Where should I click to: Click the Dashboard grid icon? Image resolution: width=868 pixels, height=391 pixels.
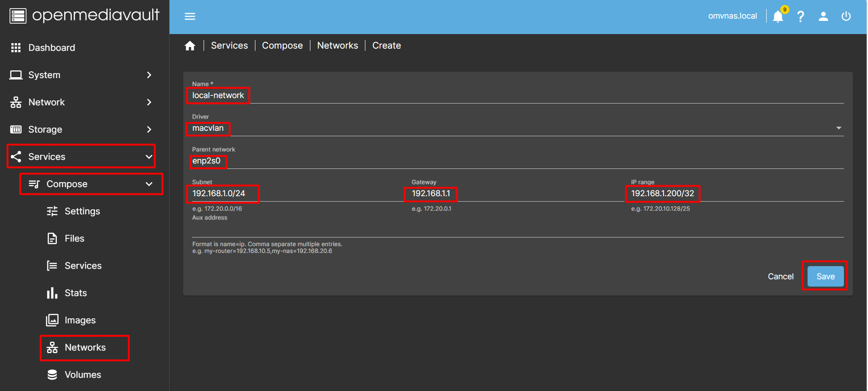16,48
